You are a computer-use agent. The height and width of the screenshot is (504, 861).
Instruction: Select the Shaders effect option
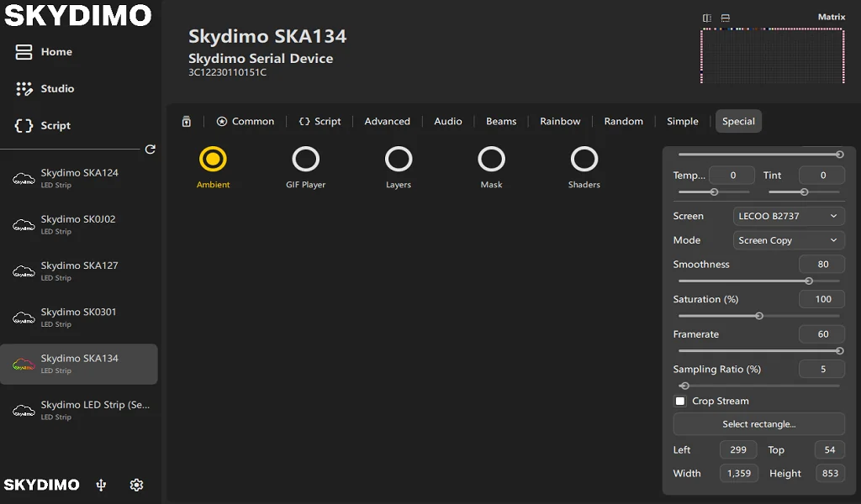pos(584,160)
